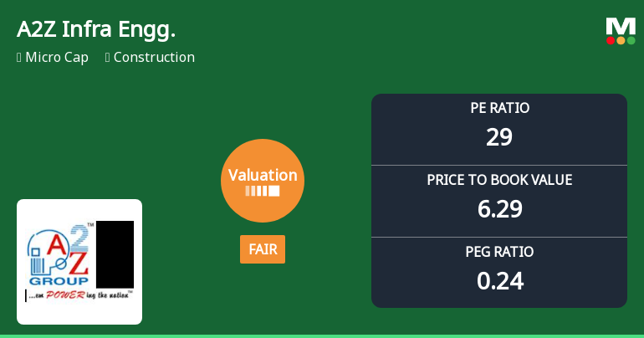Image resolution: width=644 pixels, height=338 pixels.
Task: Click the A2Z Infra Engg. title
Action: pos(96,29)
